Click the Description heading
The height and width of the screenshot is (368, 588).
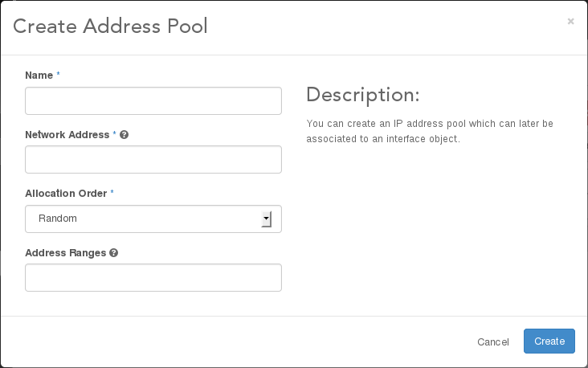click(362, 95)
